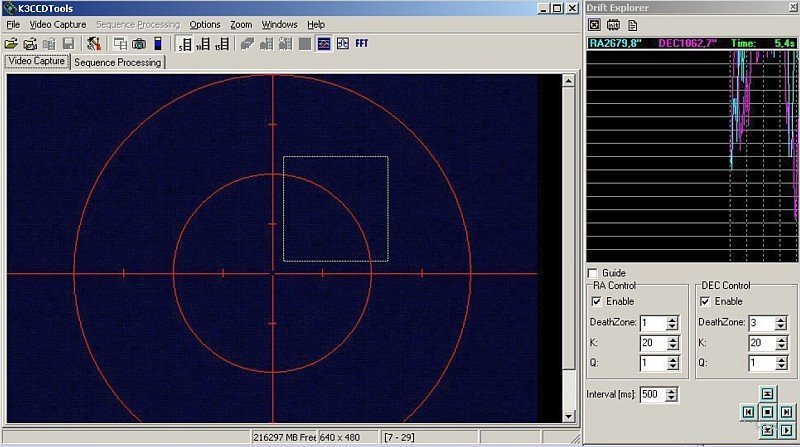Image resolution: width=800 pixels, height=447 pixels.
Task: Click the 216297 MB Free status entry
Action: (x=284, y=437)
